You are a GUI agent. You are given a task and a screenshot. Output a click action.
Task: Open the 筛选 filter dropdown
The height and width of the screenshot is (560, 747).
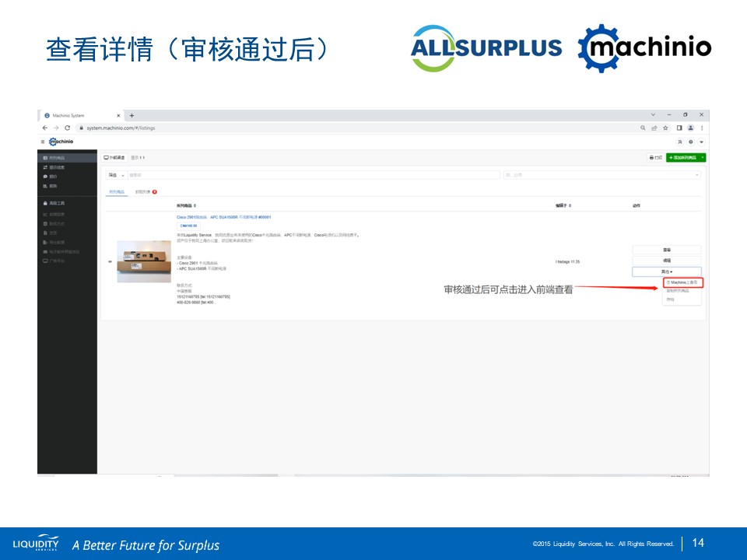click(116, 175)
